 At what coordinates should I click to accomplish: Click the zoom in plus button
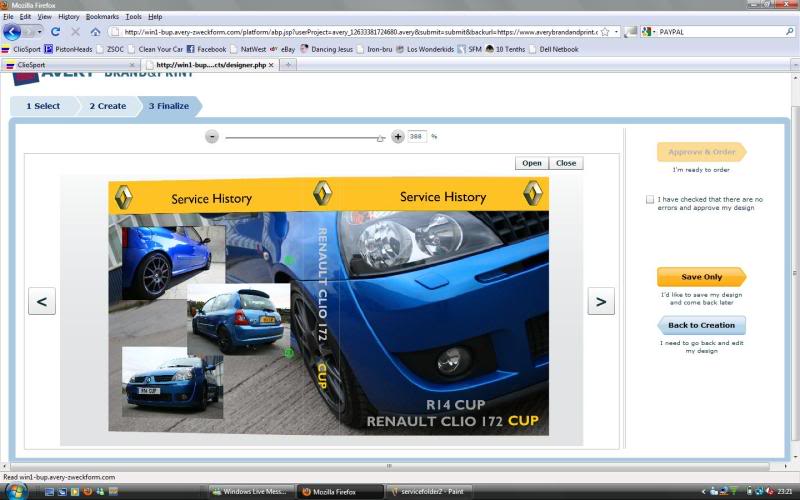click(x=398, y=137)
